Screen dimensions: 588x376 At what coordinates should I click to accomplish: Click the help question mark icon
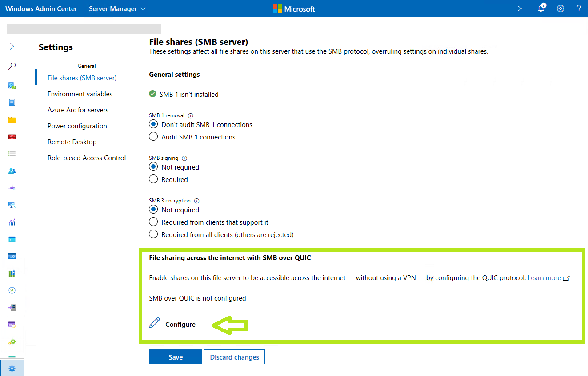click(x=579, y=8)
